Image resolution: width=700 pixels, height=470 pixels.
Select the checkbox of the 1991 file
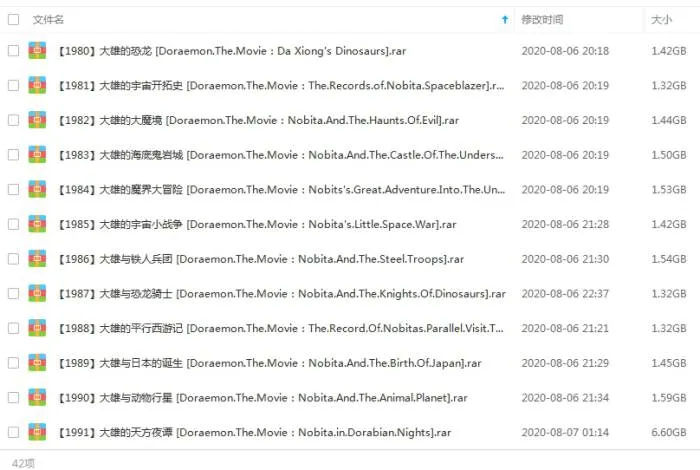13,432
